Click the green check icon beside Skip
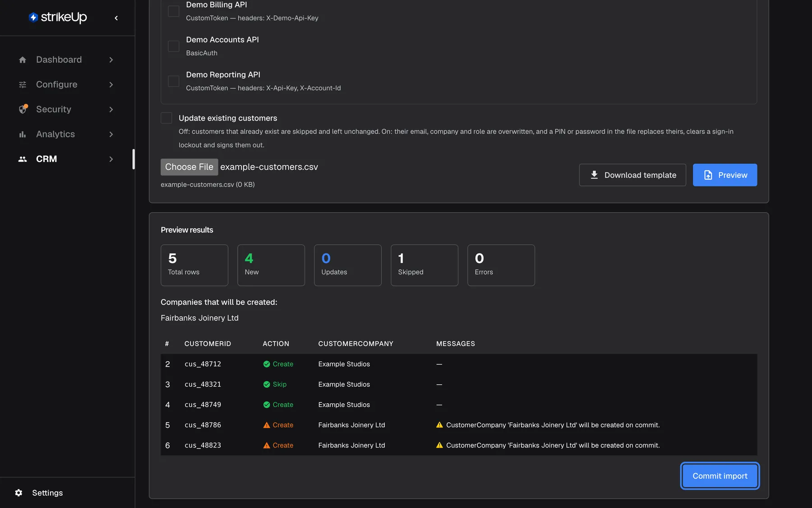Screen dimensions: 812x508 point(267,384)
